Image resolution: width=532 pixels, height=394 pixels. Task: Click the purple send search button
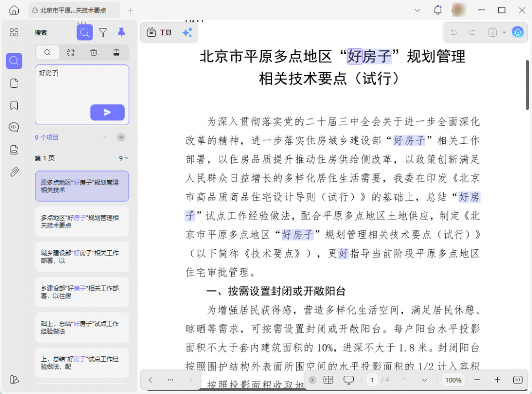point(108,112)
